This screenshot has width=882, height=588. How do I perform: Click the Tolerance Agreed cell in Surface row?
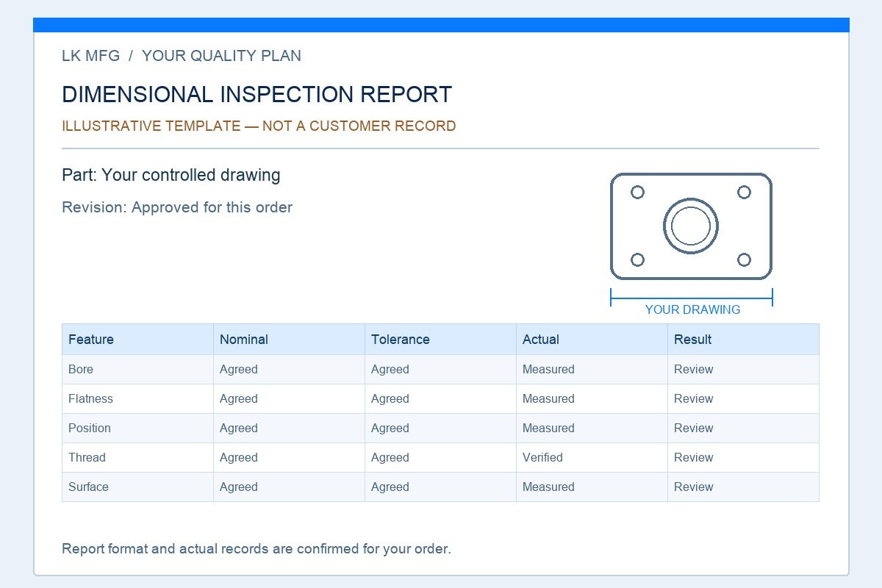pyautogui.click(x=440, y=487)
